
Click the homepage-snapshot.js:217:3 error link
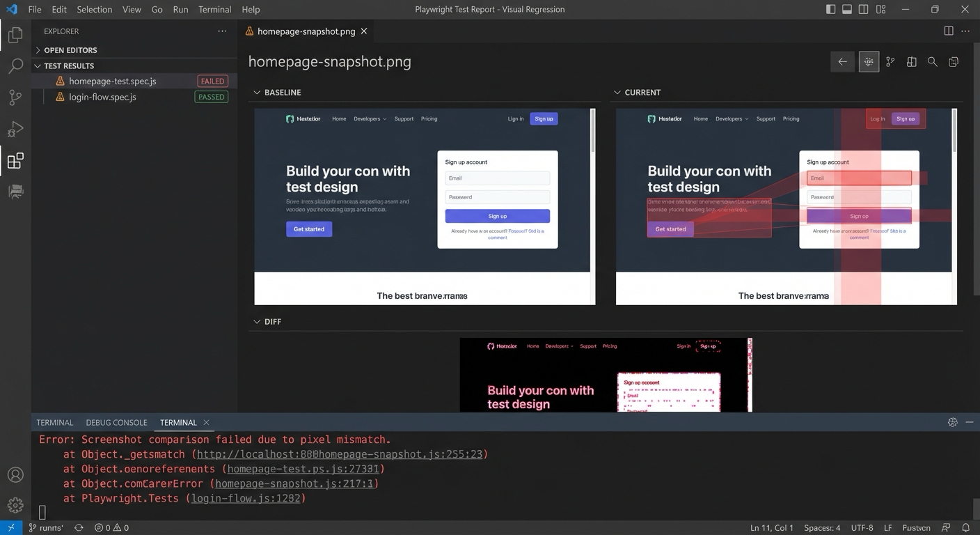295,483
